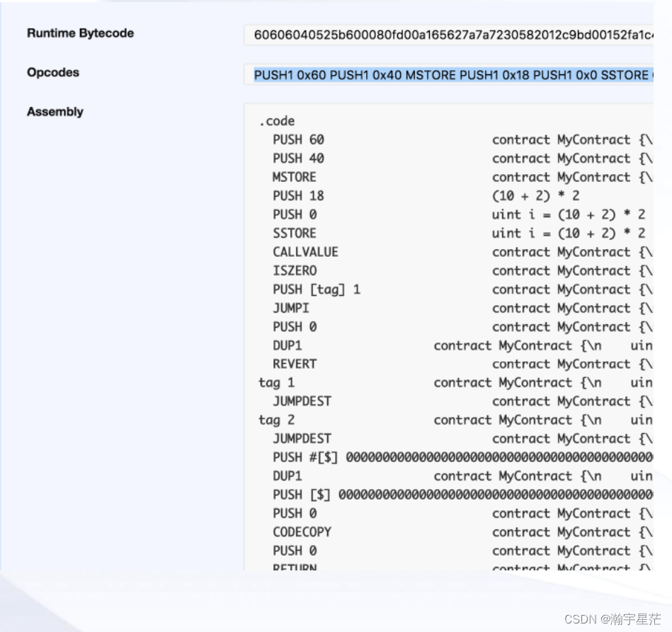This screenshot has height=632, width=672.
Task: Click the ISZERO instruction
Action: [x=295, y=271]
